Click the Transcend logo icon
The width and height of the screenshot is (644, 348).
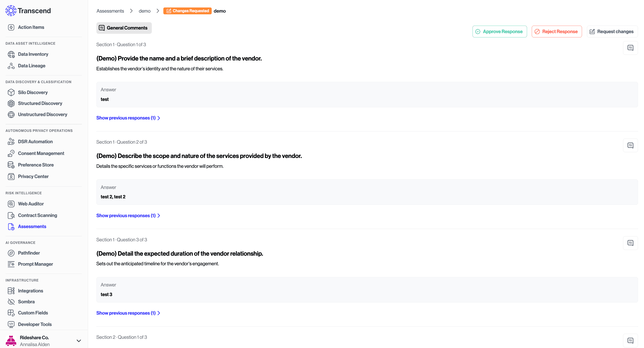(11, 10)
